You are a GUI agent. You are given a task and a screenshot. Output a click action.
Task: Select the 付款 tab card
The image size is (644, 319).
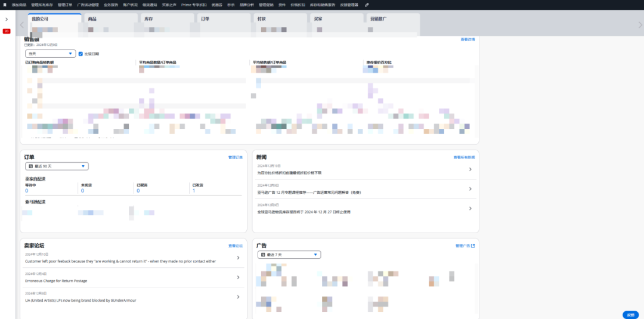(x=280, y=24)
